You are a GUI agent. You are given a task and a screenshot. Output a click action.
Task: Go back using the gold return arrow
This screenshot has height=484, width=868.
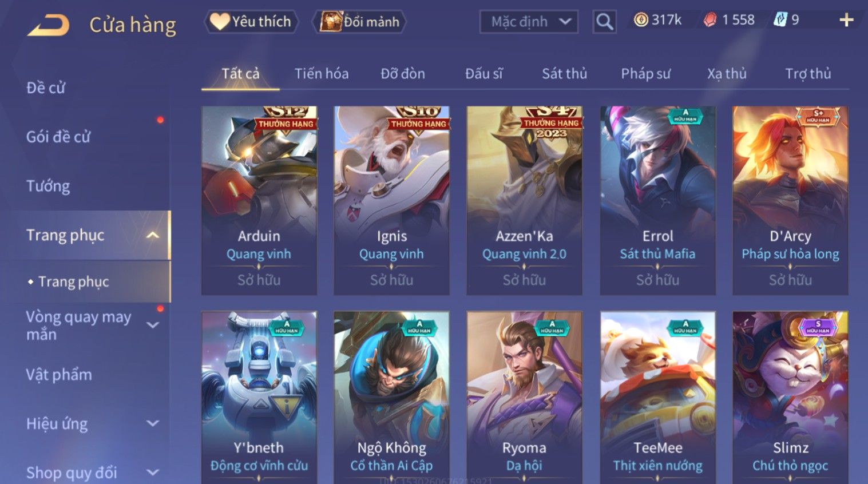(48, 25)
